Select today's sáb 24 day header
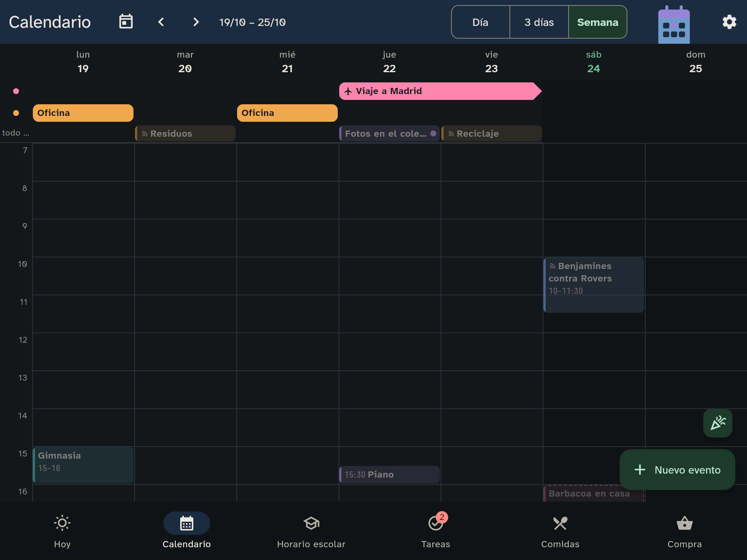747x560 pixels. pos(594,62)
